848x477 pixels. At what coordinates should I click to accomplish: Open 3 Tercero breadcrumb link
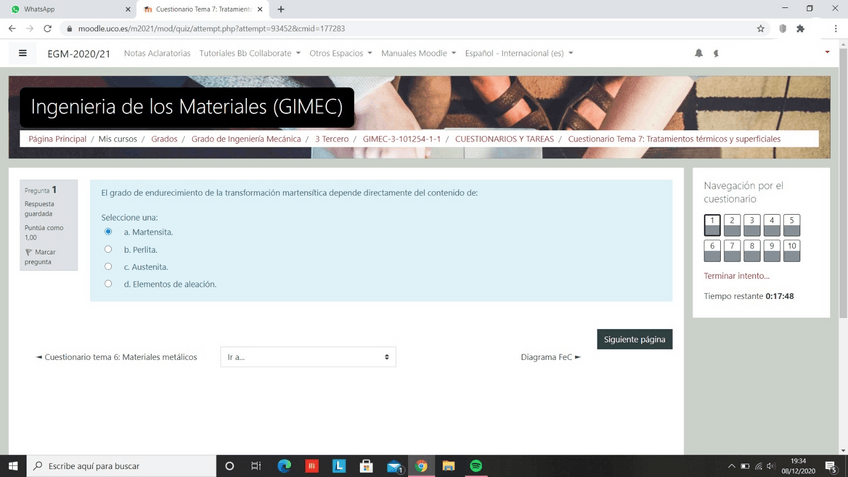[332, 139]
